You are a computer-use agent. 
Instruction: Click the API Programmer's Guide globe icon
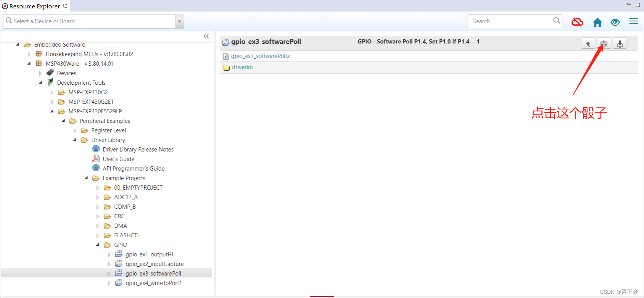96,168
